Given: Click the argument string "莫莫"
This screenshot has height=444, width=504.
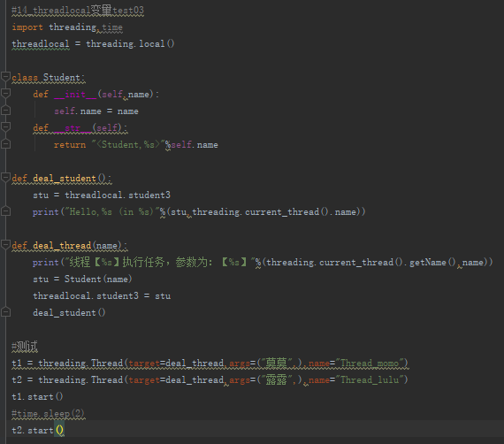Looking at the screenshot, I should [276, 363].
